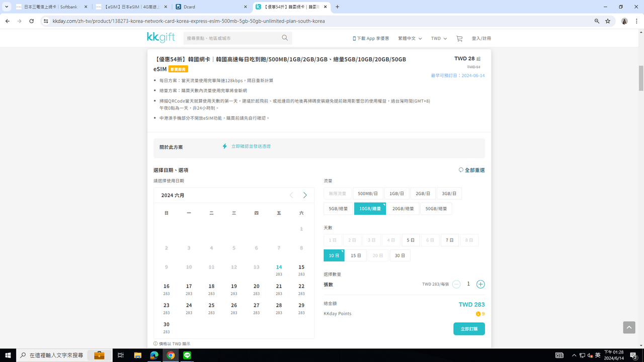Select 20GB/總量 data option

403,209
